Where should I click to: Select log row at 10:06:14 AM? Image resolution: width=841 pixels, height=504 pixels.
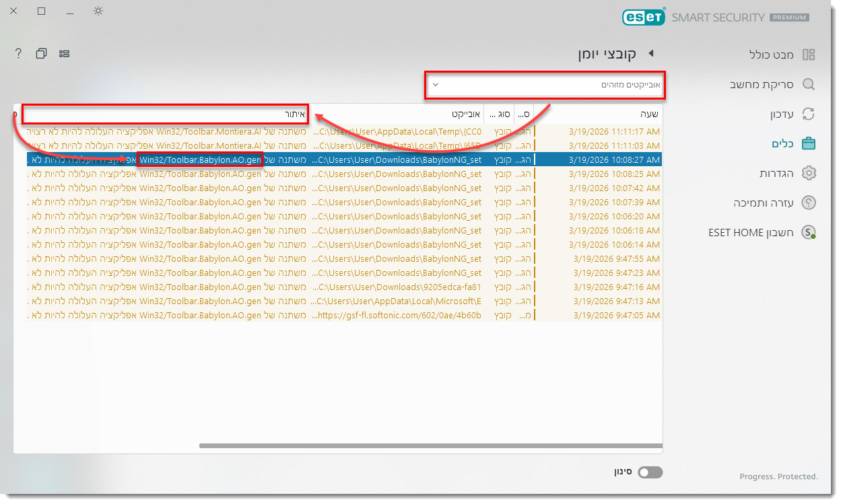point(345,244)
